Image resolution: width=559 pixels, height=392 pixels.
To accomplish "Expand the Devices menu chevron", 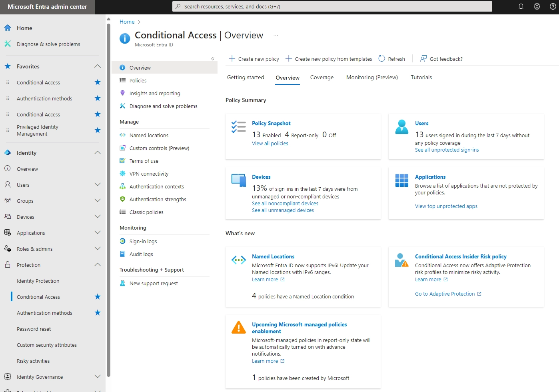I will [98, 217].
